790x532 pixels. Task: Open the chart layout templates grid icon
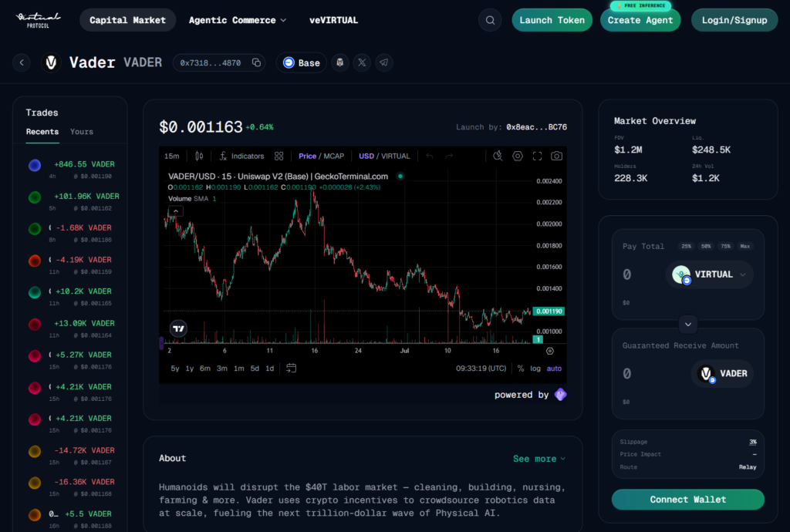click(x=279, y=156)
